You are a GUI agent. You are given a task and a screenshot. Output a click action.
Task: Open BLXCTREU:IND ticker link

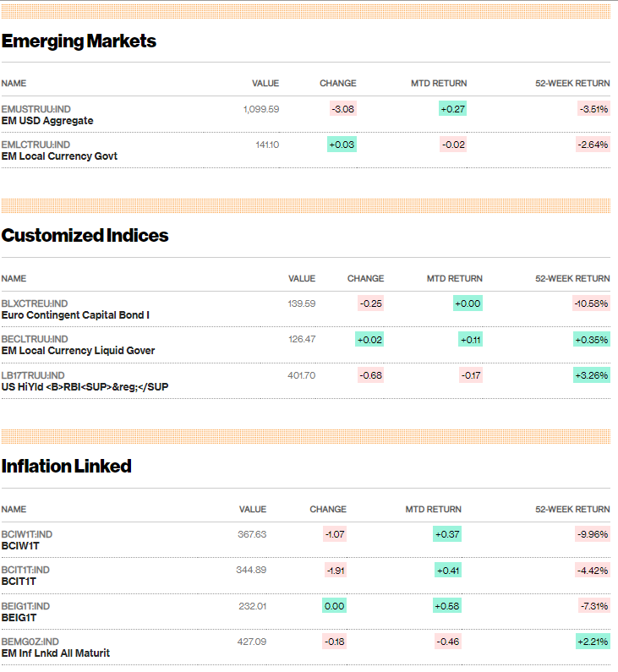[x=35, y=303]
